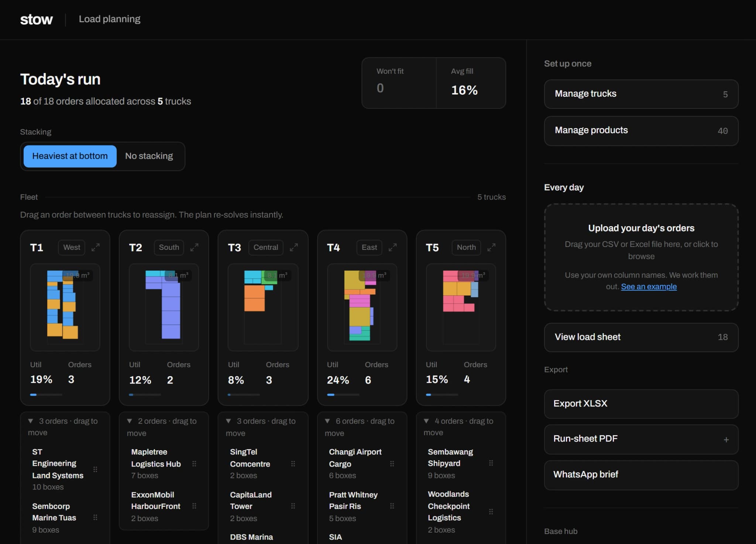Grab drag handle for Pratt Whitney Pasir Ris
Viewport: 756px width, 544px height.
(x=392, y=506)
